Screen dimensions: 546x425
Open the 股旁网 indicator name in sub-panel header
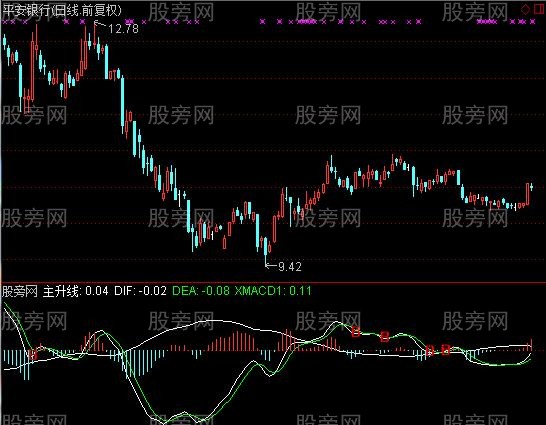pos(20,291)
